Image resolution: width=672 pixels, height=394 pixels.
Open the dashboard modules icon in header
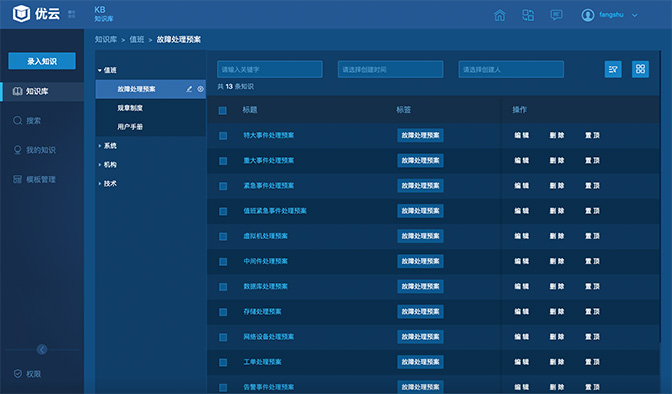(528, 15)
